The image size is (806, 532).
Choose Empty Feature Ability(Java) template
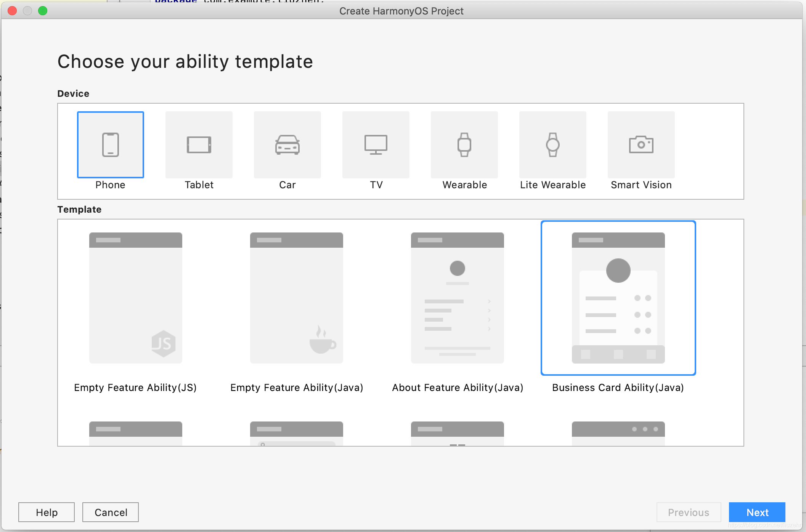click(297, 298)
